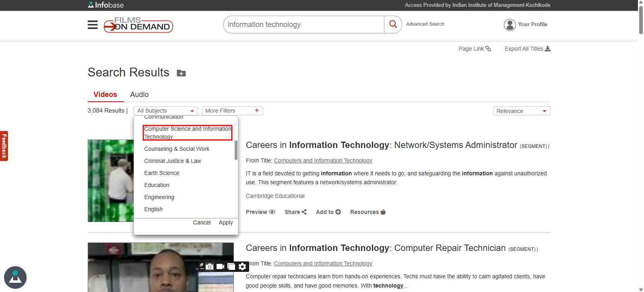Image resolution: width=644 pixels, height=292 pixels.
Task: Select Computer Science and Information Technology subject
Action: click(188, 133)
